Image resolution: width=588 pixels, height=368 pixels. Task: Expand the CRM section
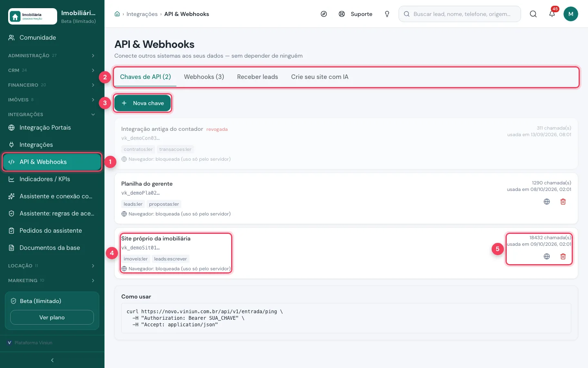coord(52,70)
